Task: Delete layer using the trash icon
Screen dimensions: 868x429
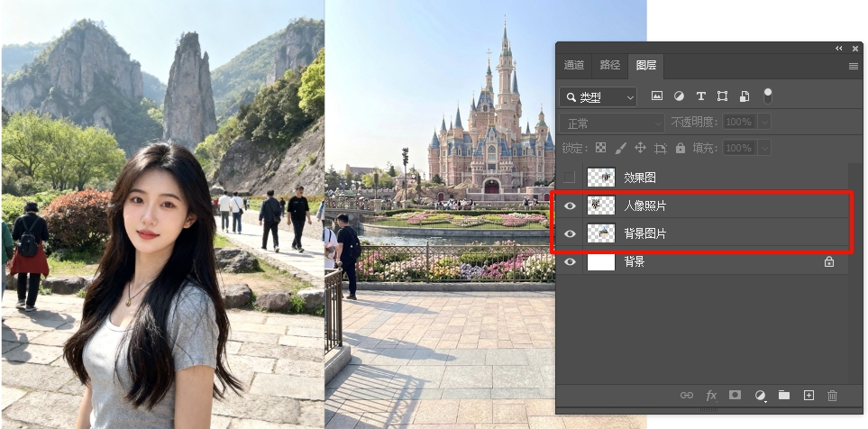Action: coord(832,396)
